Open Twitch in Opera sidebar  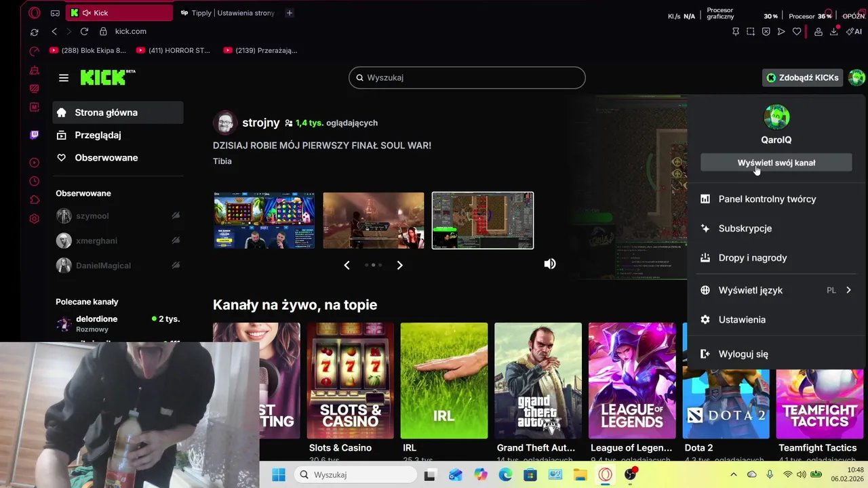coord(35,135)
